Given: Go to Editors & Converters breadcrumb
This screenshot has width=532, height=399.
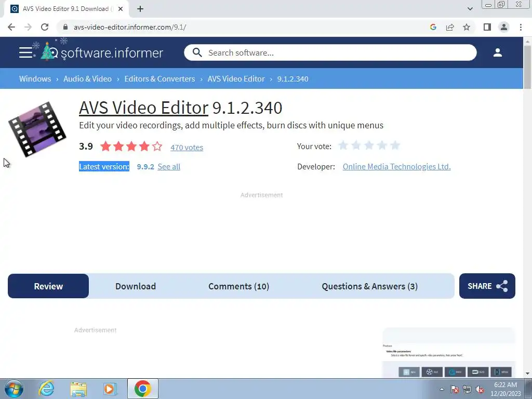Looking at the screenshot, I should [159, 79].
